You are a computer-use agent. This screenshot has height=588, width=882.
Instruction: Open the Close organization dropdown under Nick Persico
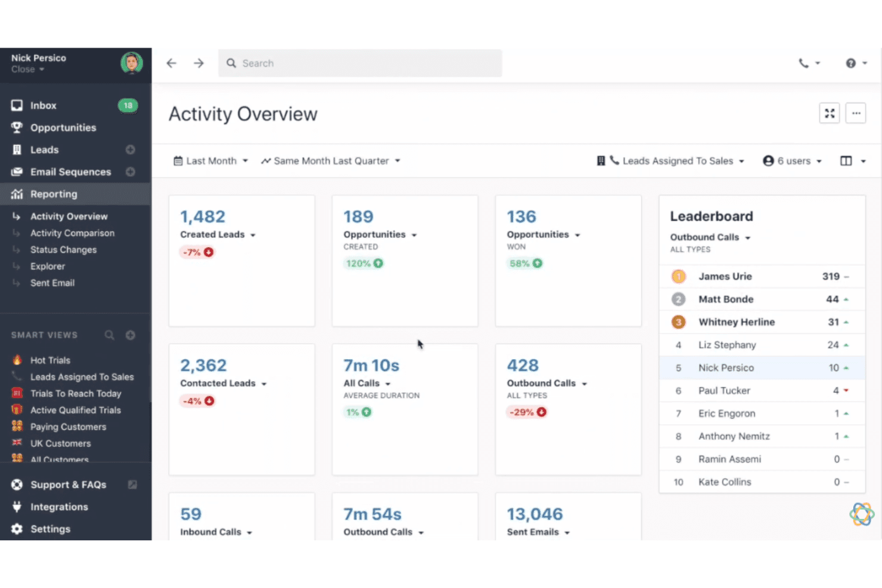pyautogui.click(x=27, y=70)
